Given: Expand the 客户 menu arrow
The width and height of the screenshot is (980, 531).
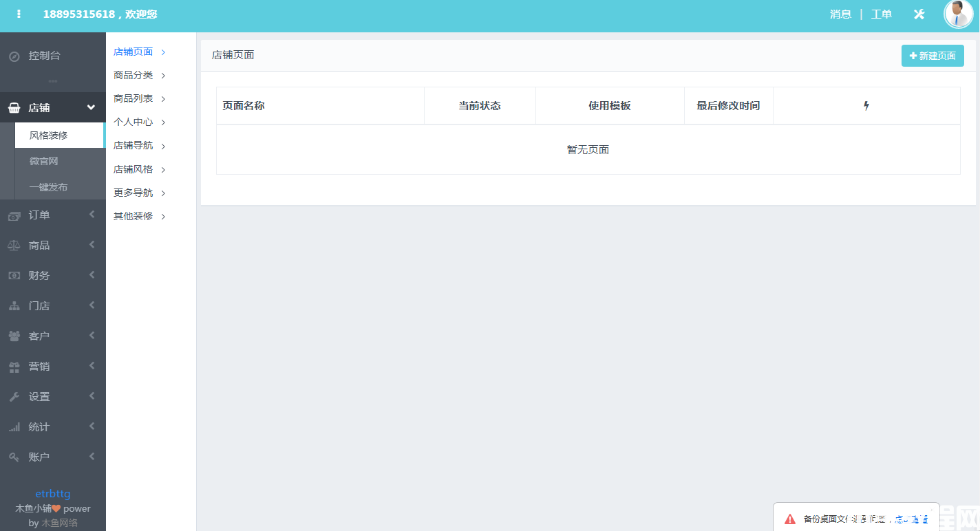Looking at the screenshot, I should 92,336.
